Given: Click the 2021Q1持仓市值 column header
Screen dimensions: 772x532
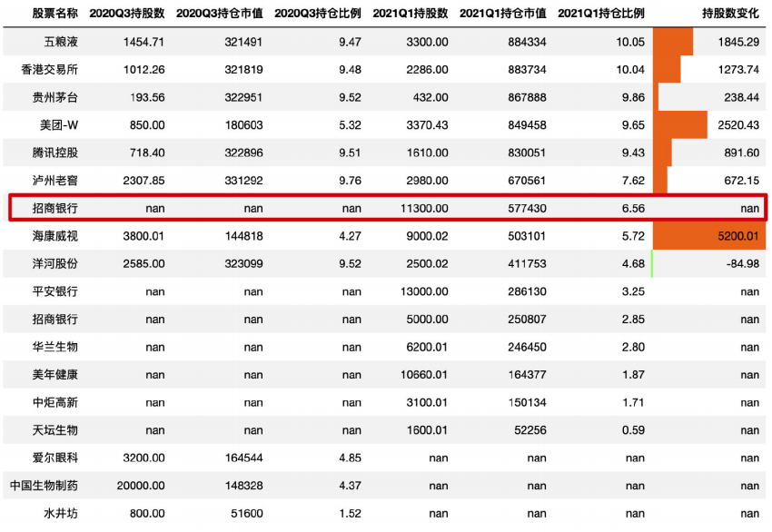Looking at the screenshot, I should tap(502, 14).
